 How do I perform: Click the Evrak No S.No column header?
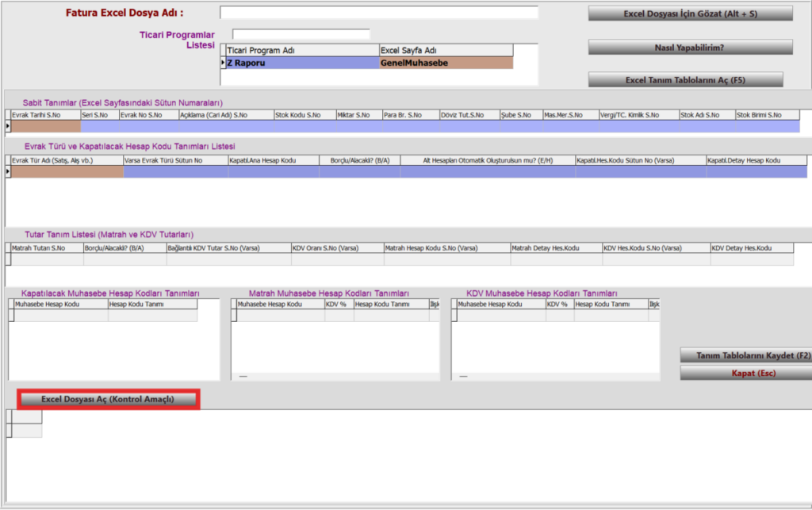149,115
